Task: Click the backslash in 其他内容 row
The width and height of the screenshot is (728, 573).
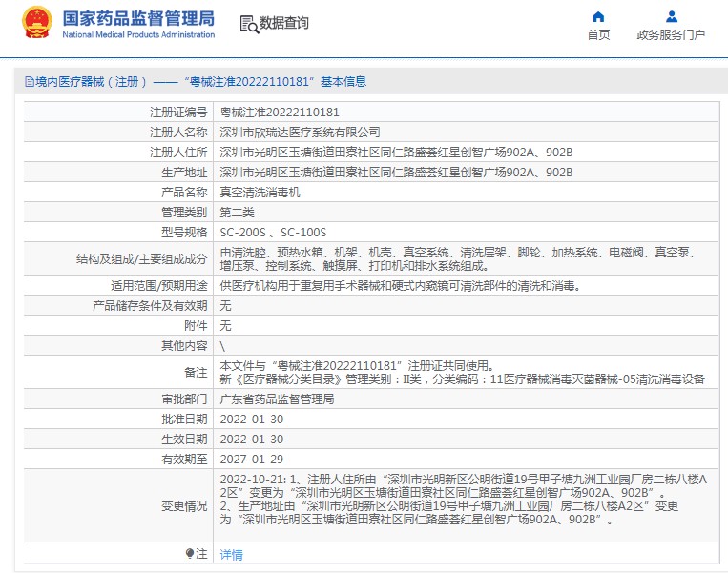Action: pos(222,346)
